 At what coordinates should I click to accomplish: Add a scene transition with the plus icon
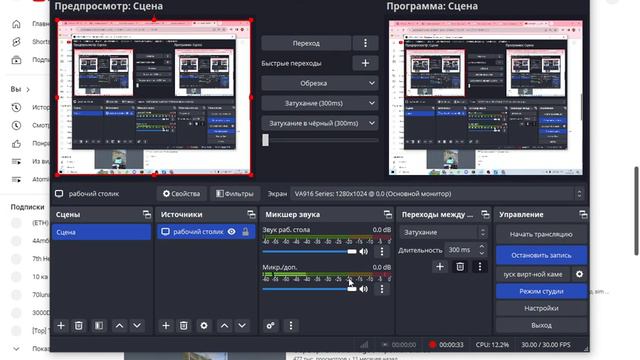440,267
